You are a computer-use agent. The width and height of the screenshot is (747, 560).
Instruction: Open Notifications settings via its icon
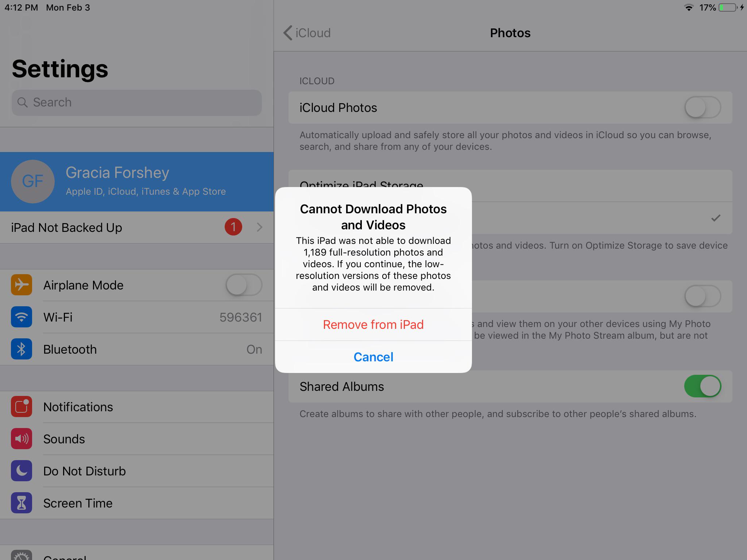tap(22, 407)
